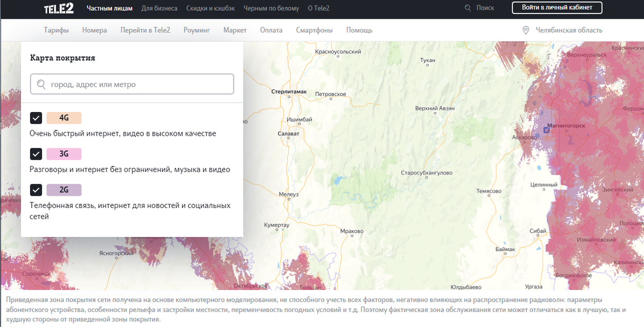Click Юлдыбаево label on the map
644x327 pixels.
[x=466, y=287]
